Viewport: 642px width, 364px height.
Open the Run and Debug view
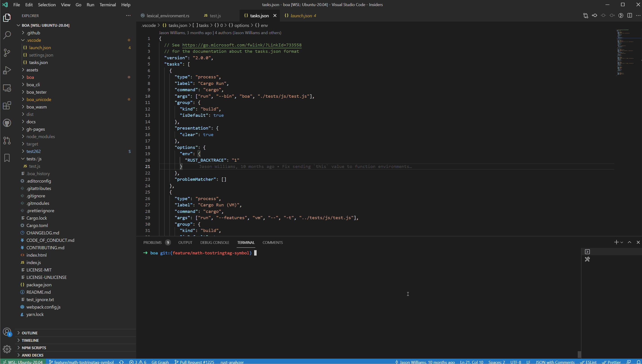coord(7,70)
